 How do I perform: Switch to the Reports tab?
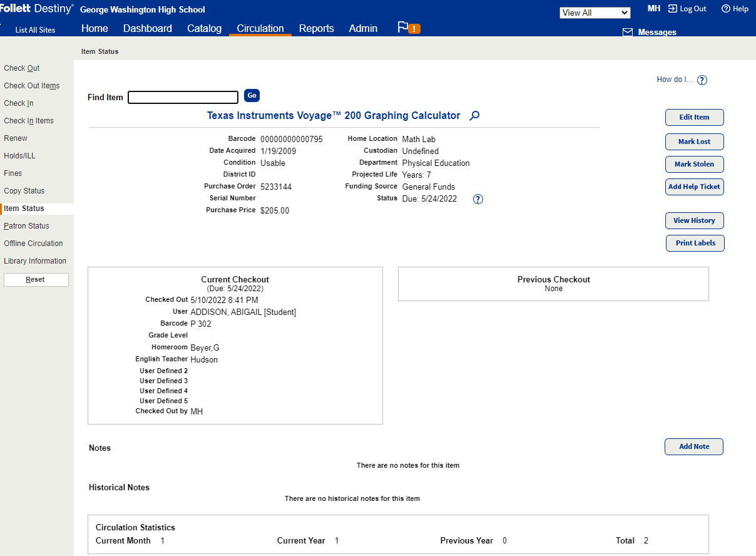(x=316, y=28)
